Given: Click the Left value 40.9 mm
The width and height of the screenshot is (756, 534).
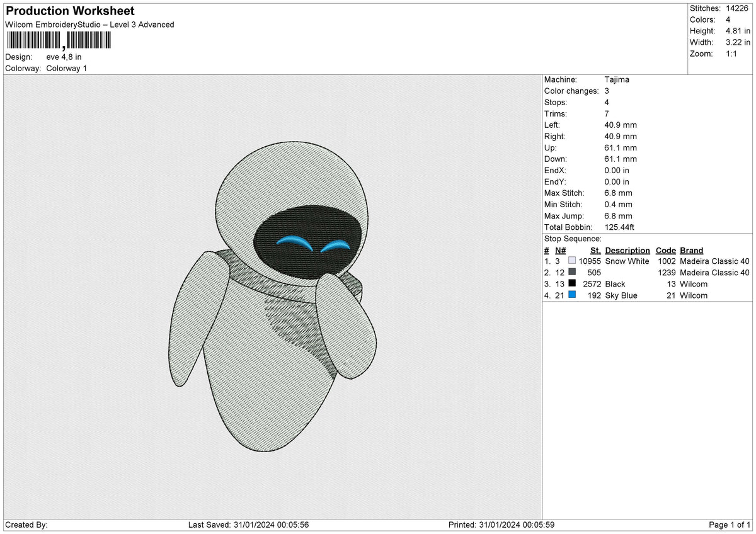Looking at the screenshot, I should 621,125.
